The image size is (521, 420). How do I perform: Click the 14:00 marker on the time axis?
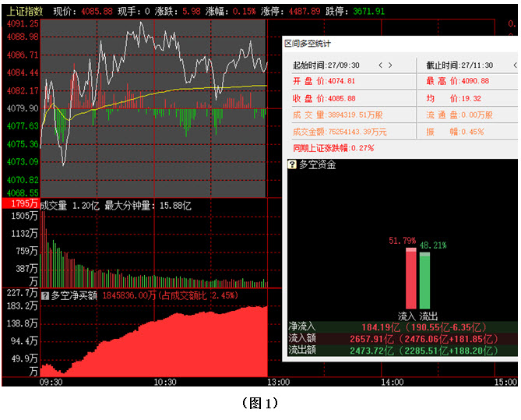pyautogui.click(x=393, y=382)
